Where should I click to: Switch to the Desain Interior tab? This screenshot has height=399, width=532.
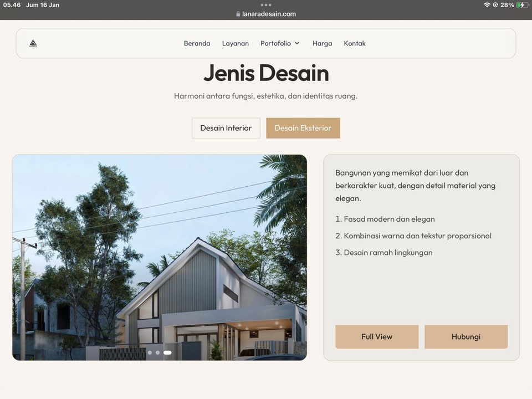pos(226,128)
